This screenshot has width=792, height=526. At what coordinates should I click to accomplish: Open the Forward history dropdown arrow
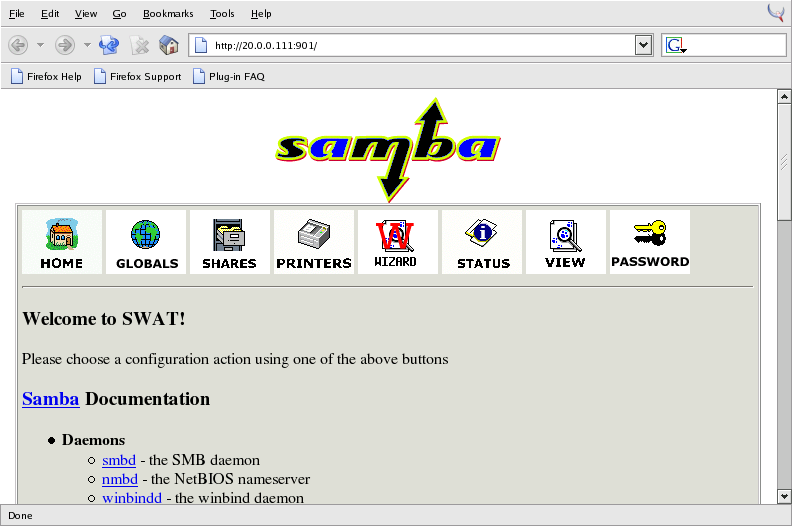87,45
